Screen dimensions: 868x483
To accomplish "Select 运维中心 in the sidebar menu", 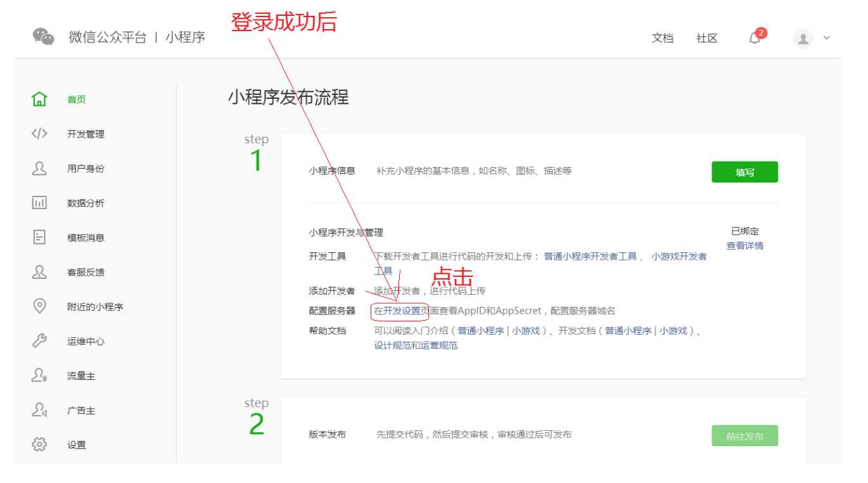I will tap(86, 342).
